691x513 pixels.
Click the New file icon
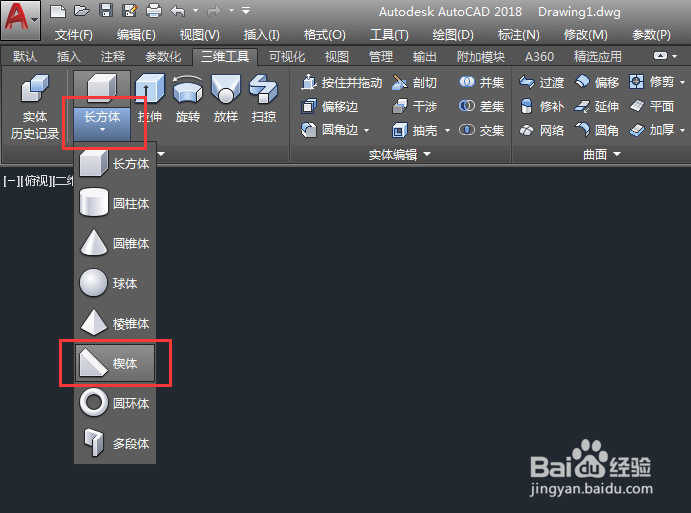click(58, 11)
